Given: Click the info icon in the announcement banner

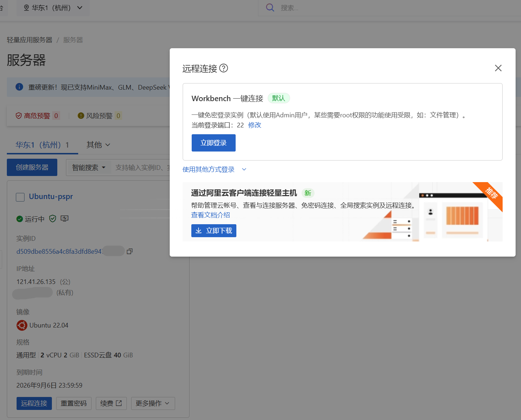Looking at the screenshot, I should 19,87.
